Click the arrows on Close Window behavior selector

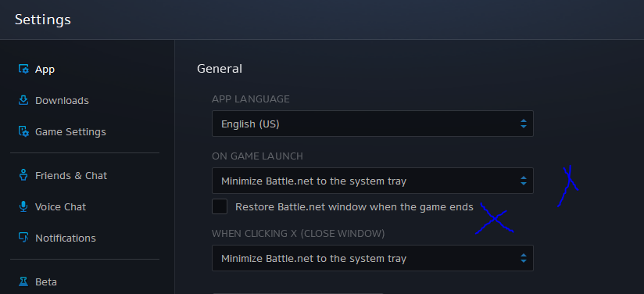pyautogui.click(x=524, y=258)
